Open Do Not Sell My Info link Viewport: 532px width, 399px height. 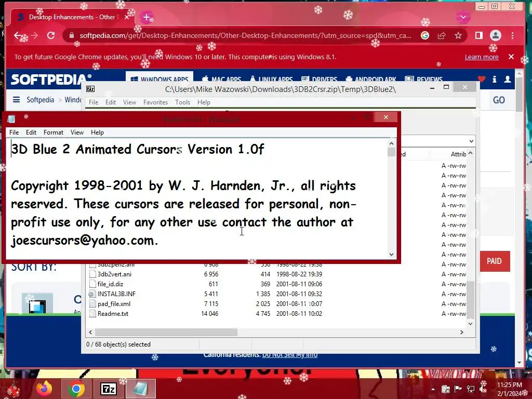click(290, 355)
